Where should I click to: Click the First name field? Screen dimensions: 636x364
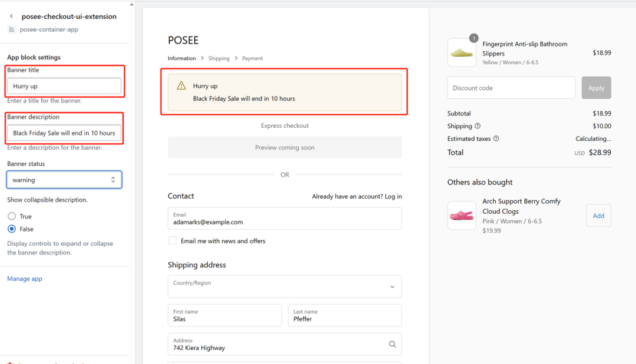225,315
